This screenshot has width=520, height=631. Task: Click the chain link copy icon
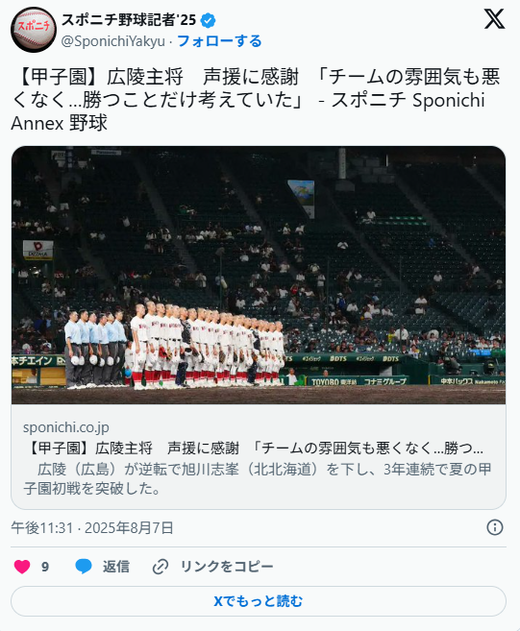[160, 567]
